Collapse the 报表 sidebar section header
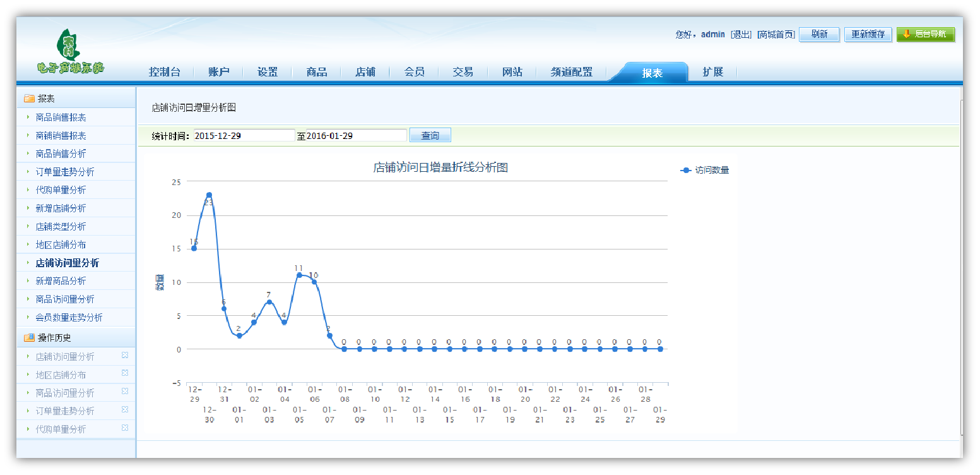The height and width of the screenshot is (475, 980). coord(76,99)
